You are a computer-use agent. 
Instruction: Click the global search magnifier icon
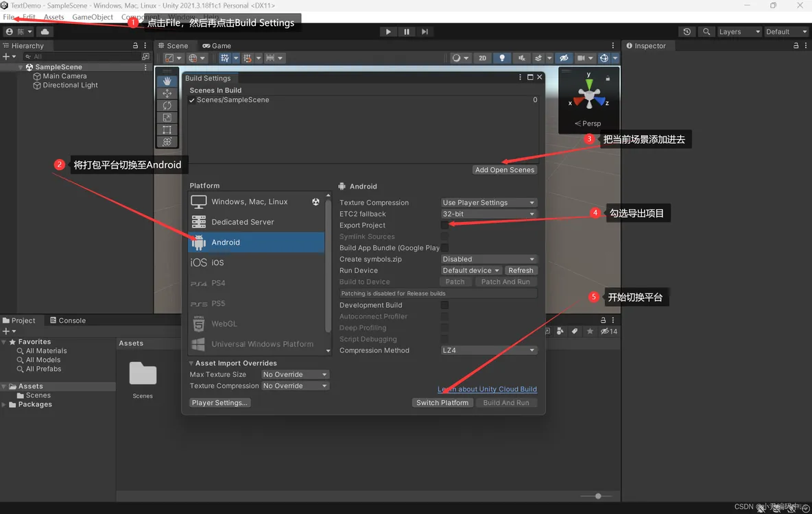[x=706, y=32]
